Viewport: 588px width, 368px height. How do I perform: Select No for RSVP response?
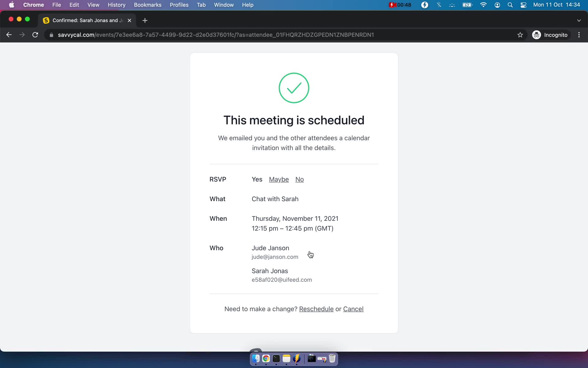pos(299,179)
